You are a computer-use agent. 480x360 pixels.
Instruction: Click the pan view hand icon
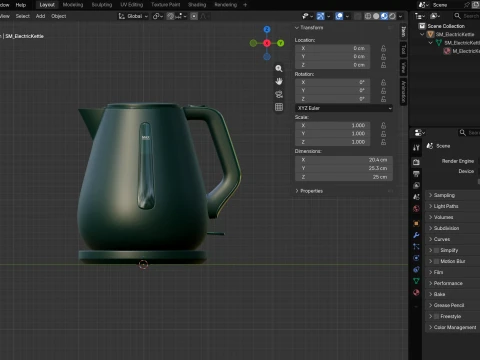(279, 81)
